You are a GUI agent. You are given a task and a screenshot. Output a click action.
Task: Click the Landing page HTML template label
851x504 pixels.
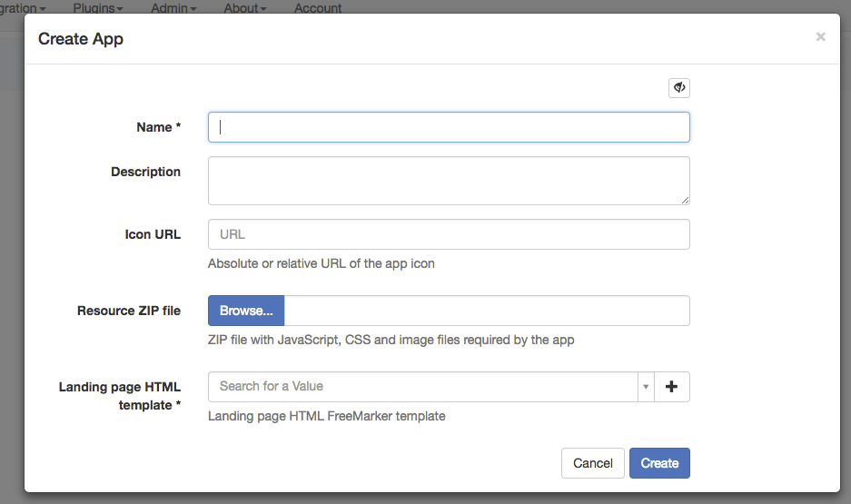120,396
